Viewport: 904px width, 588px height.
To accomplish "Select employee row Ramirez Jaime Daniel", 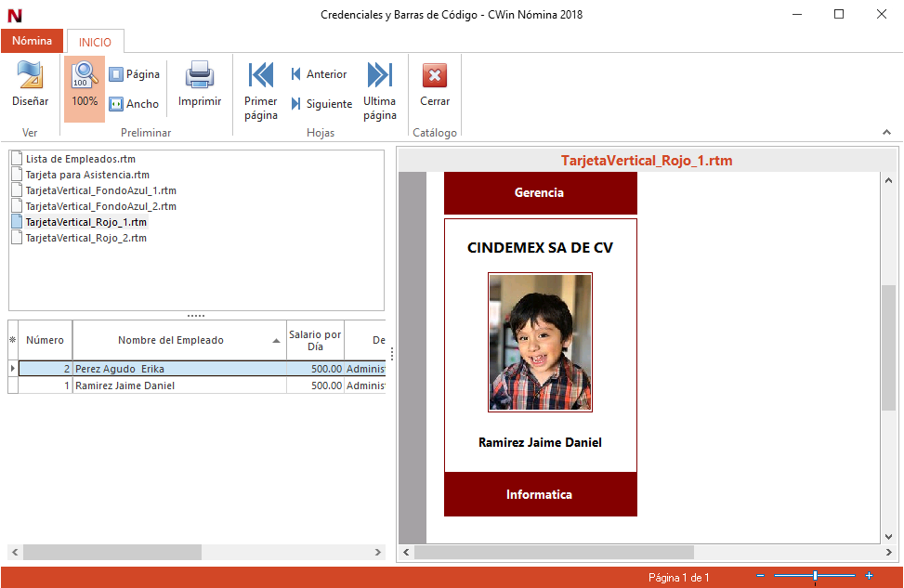I will 125,385.
